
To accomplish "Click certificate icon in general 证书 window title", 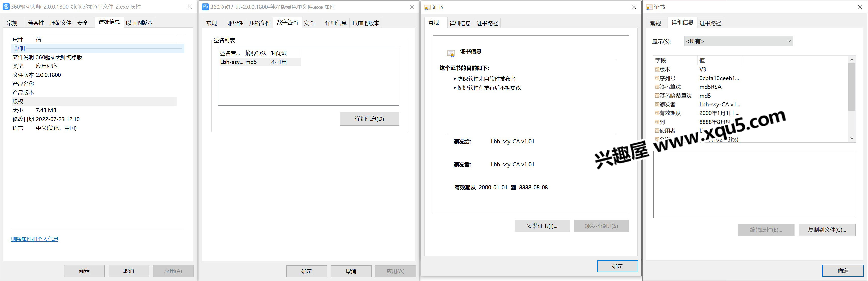I will click(428, 7).
